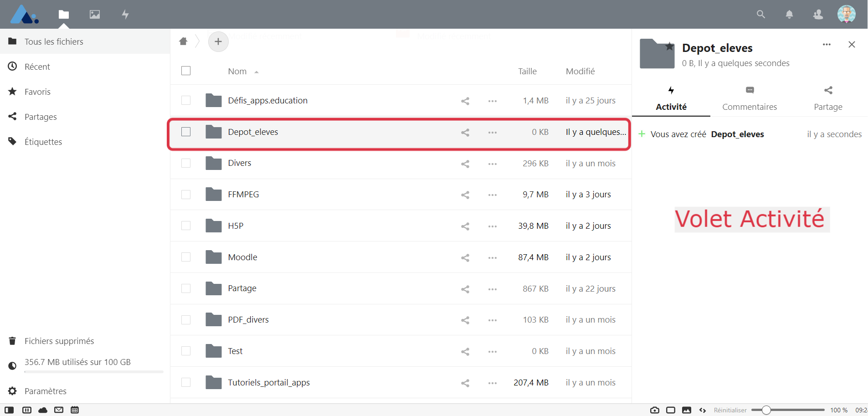Click the share icon for FFMPEG folder

465,195
